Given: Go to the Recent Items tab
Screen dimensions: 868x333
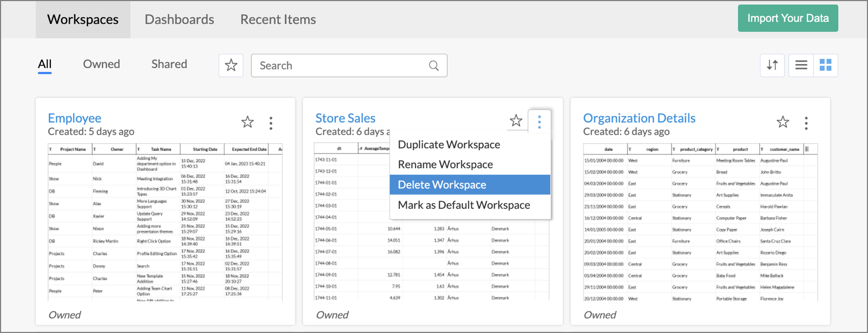Looking at the screenshot, I should click(x=278, y=19).
